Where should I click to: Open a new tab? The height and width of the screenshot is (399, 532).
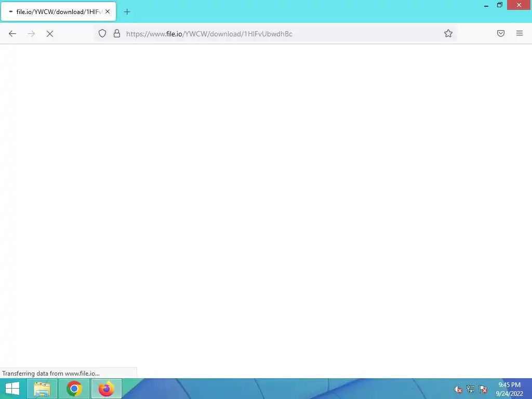127,12
